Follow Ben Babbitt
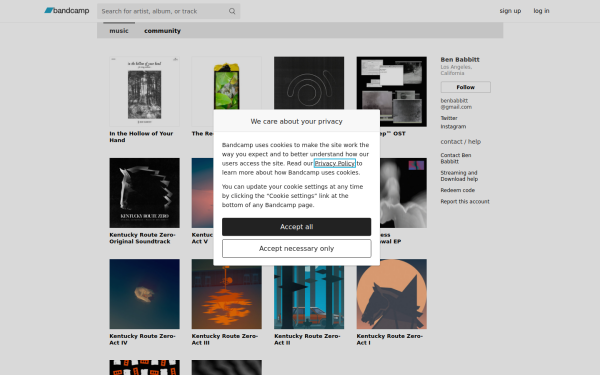Screen dimensions: 600x375 tap(465, 87)
